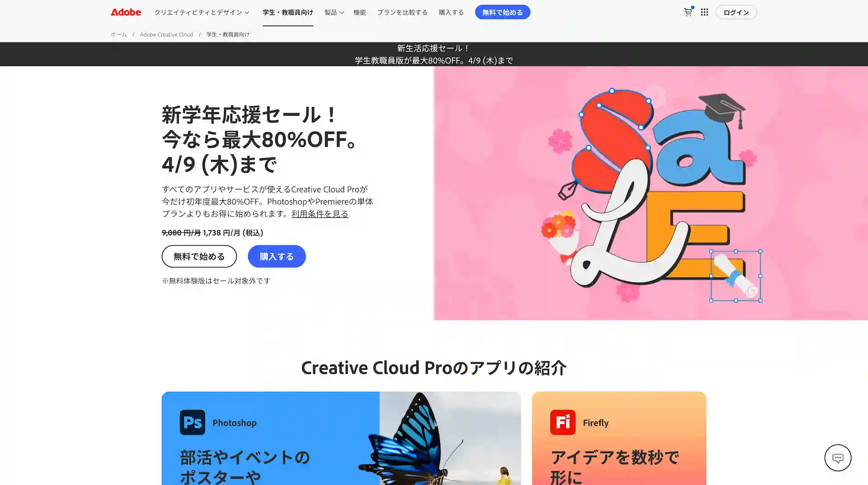Expand the 製品 dropdown menu
Screen dimensions: 868x485
point(334,12)
